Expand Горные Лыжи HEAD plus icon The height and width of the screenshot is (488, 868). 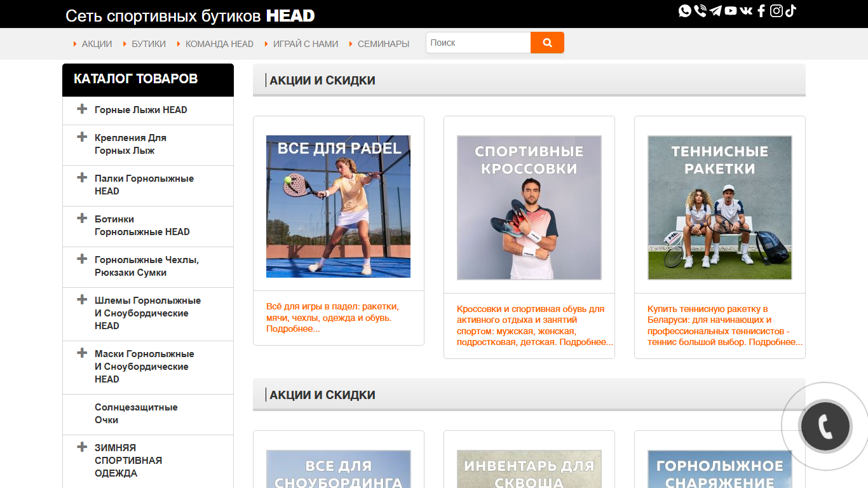coord(82,109)
